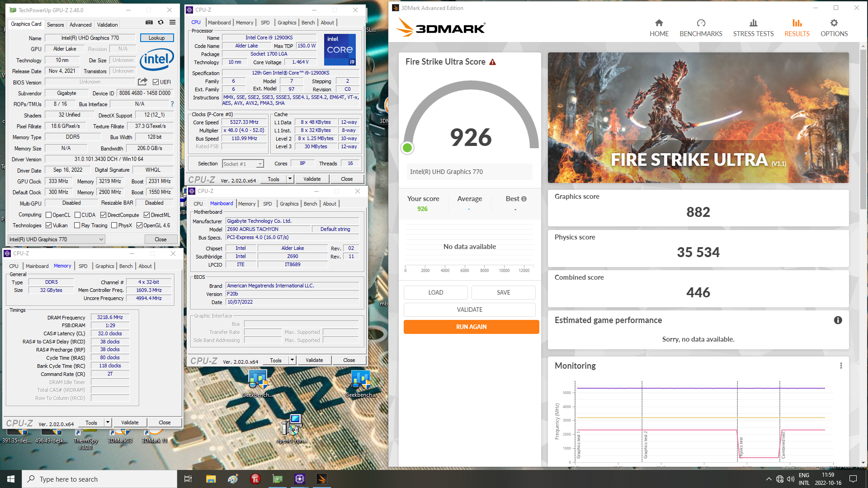Click the Bus Interface question mark icon

point(172,104)
